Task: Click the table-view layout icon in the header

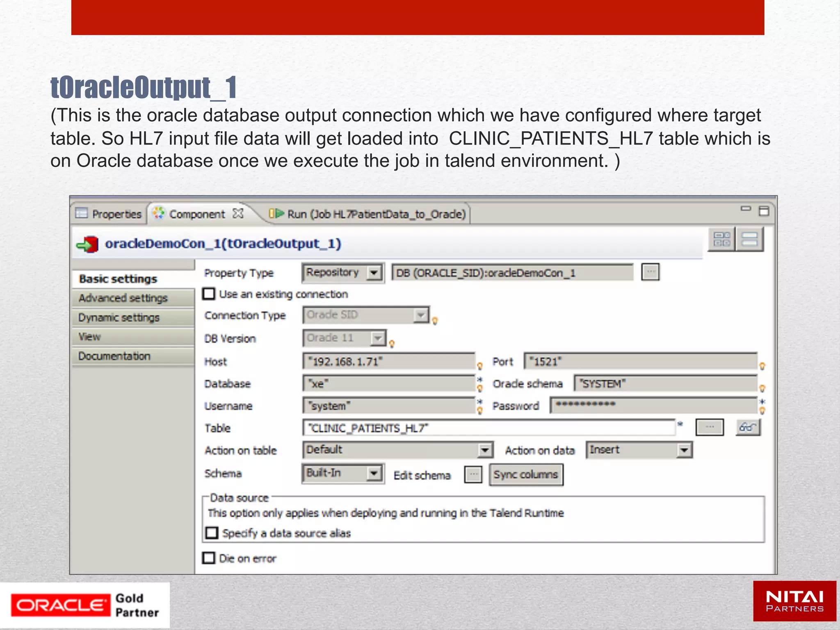Action: click(x=721, y=239)
